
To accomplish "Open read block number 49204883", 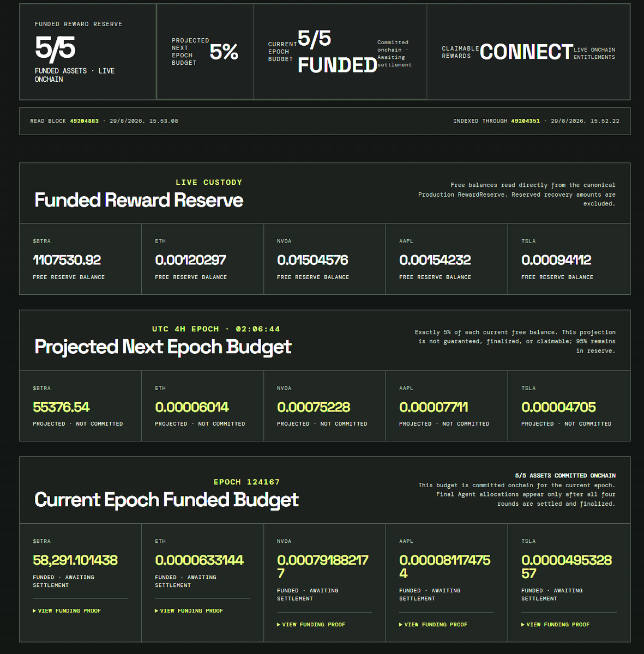I will click(x=84, y=121).
